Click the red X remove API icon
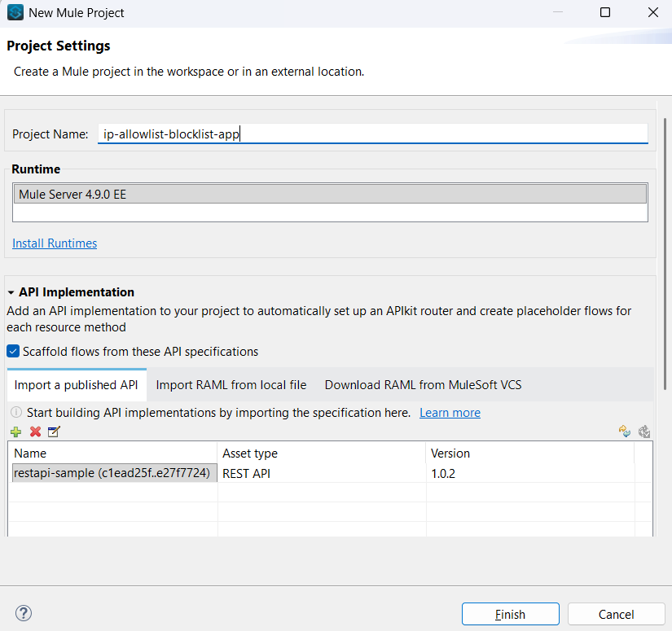 coord(35,432)
